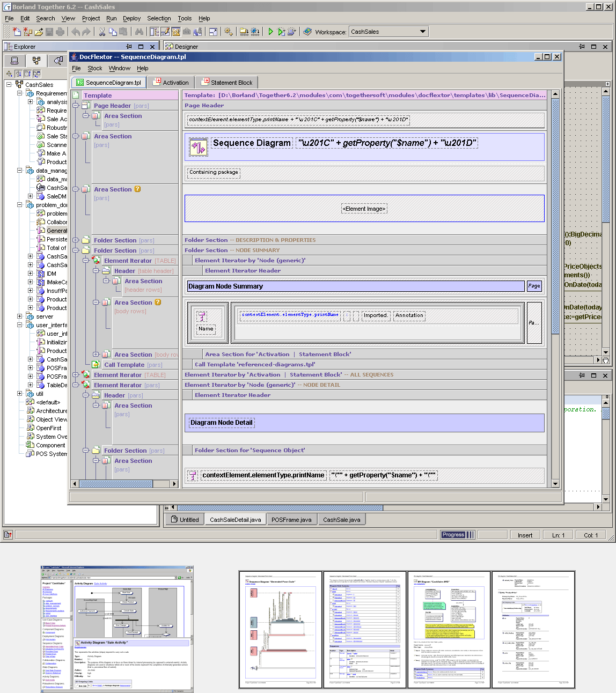Click the Insert mode status cell

[x=525, y=535]
